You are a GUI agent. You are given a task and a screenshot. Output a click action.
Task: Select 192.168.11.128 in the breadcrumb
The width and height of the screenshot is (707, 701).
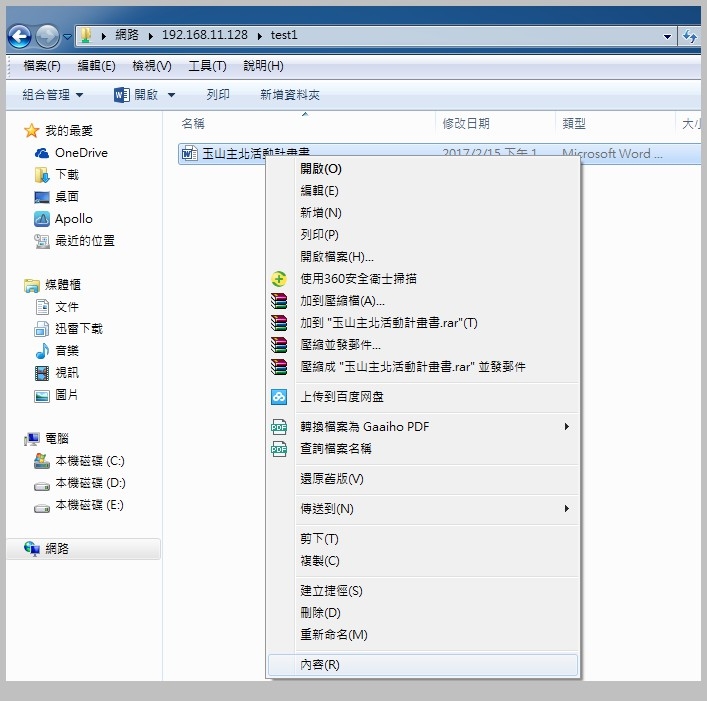(205, 35)
